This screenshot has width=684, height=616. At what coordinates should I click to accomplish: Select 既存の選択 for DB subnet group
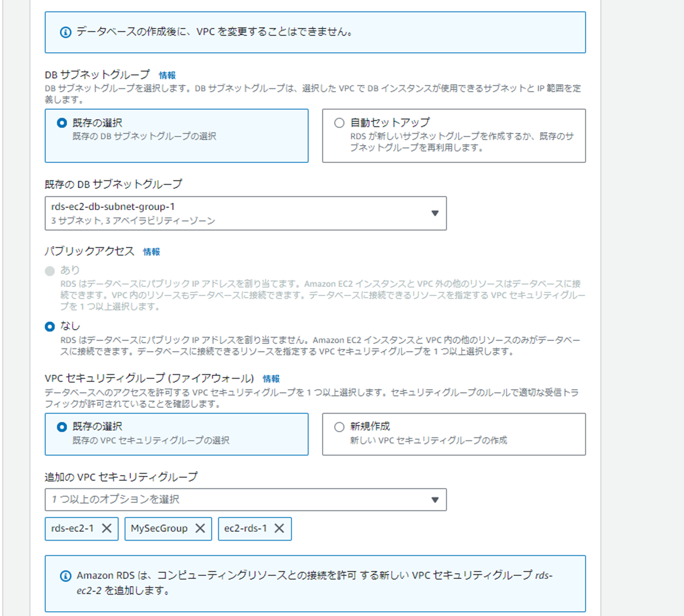pos(62,123)
